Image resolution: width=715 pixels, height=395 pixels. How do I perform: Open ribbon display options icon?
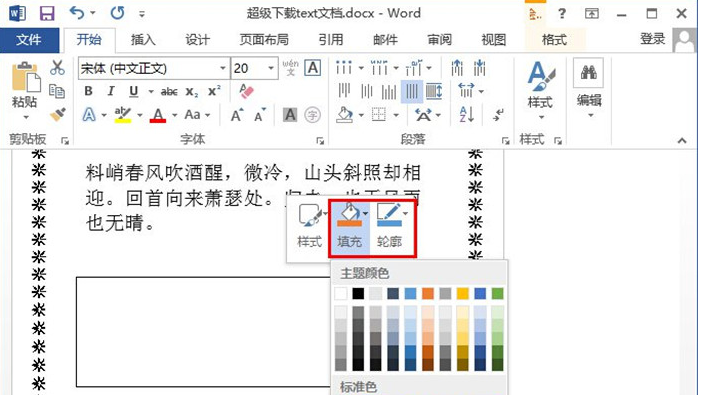pos(591,13)
